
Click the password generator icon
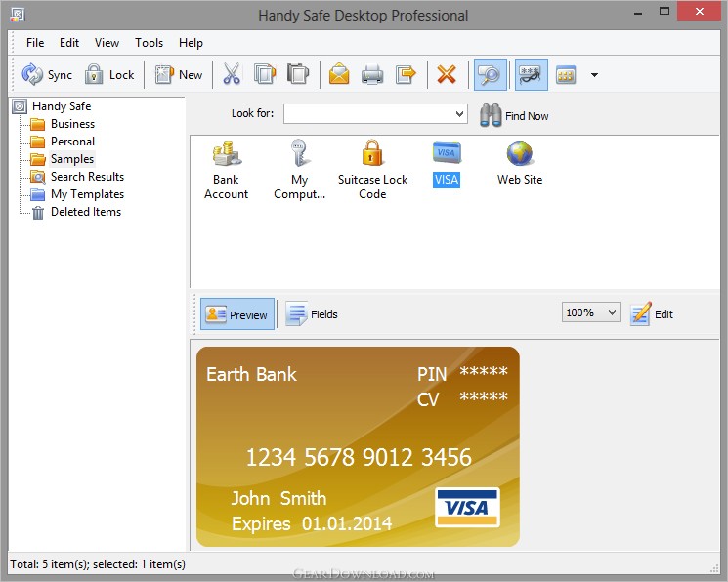(x=566, y=75)
